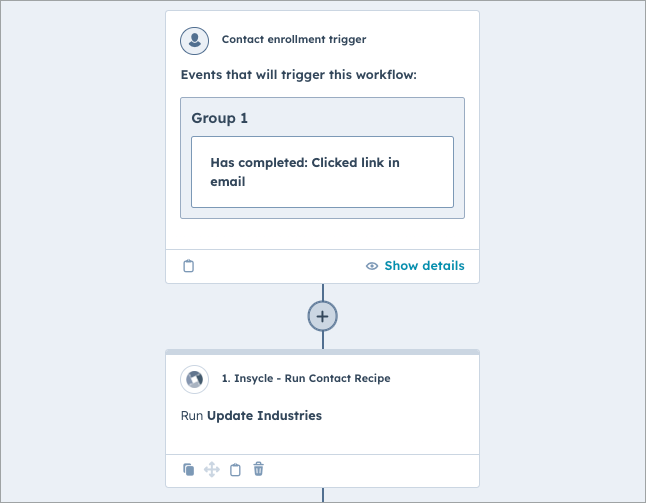Add an action with the plus button
Image resolution: width=646 pixels, height=503 pixels.
click(x=322, y=316)
